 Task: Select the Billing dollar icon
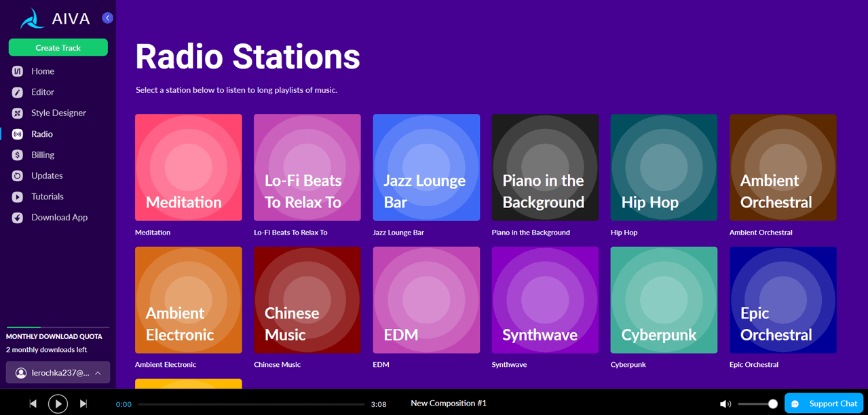click(x=18, y=155)
